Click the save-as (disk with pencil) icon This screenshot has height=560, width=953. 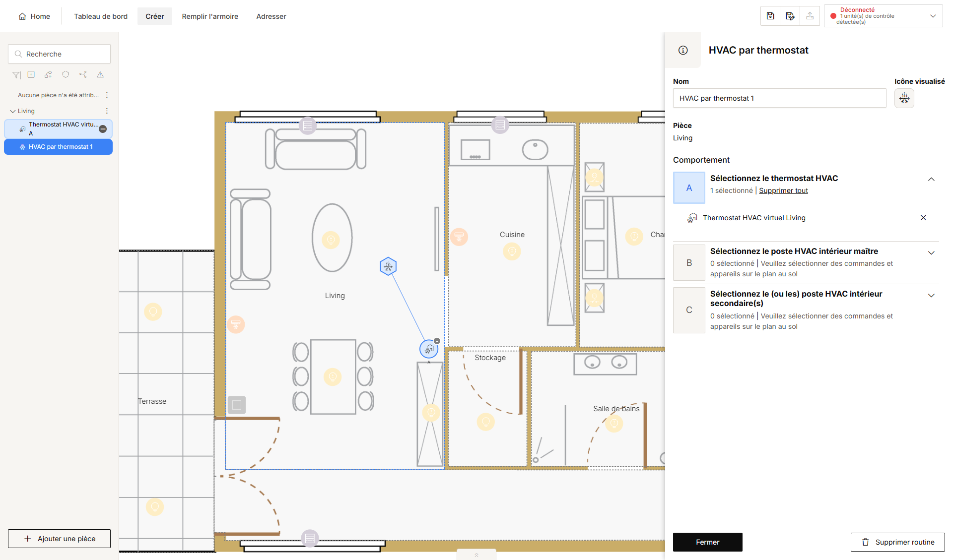[790, 16]
